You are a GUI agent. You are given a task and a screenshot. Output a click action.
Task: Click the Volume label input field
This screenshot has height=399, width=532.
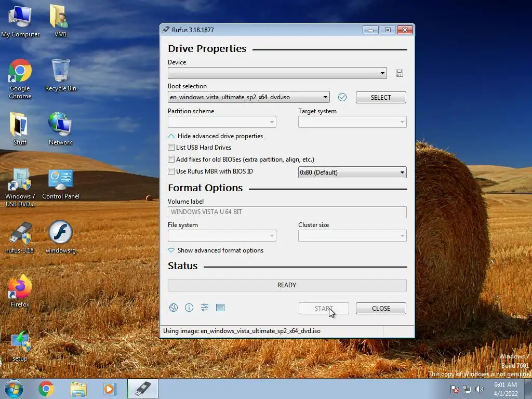287,212
